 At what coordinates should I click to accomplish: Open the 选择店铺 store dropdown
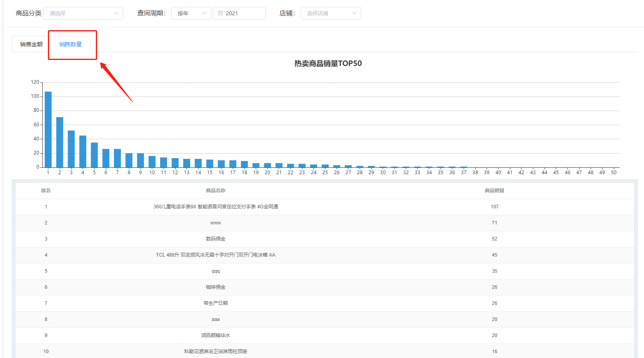[x=331, y=13]
